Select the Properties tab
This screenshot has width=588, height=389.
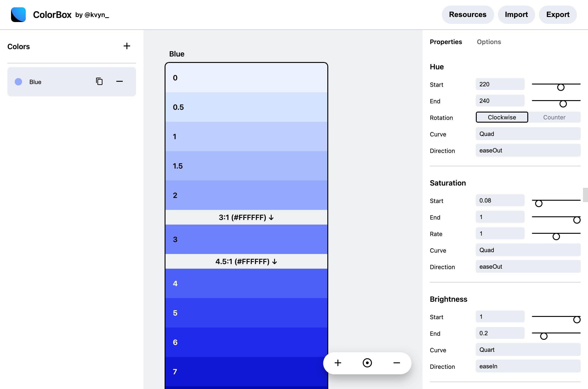[446, 42]
